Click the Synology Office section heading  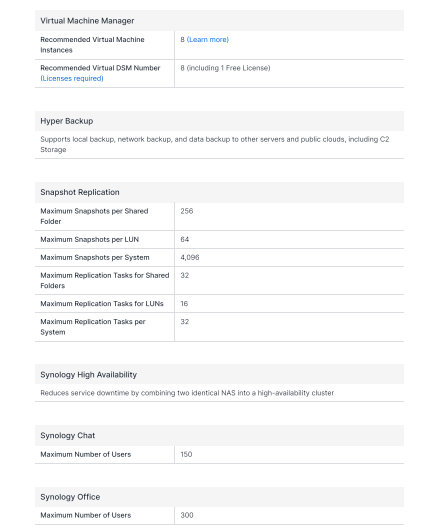pyautogui.click(x=70, y=497)
